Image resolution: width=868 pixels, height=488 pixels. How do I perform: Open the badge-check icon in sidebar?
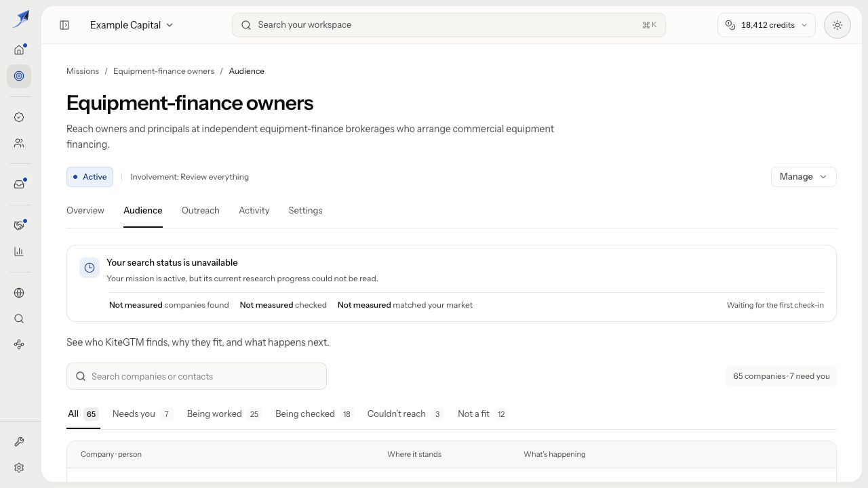(19, 117)
